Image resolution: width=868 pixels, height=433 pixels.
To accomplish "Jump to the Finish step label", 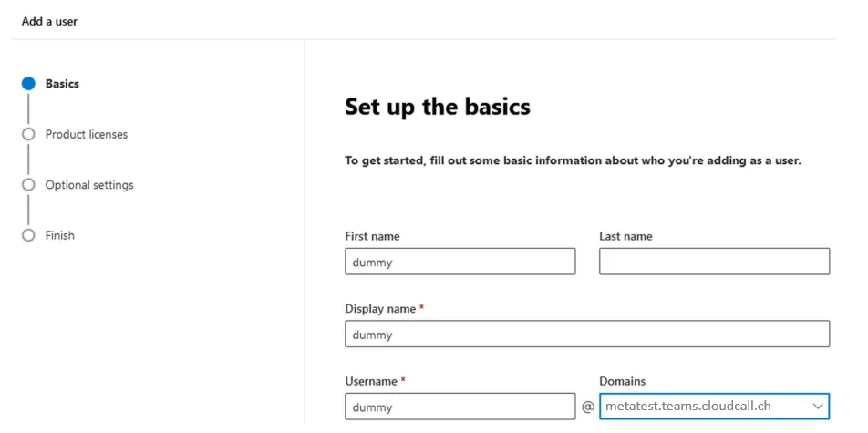I will pyautogui.click(x=60, y=235).
